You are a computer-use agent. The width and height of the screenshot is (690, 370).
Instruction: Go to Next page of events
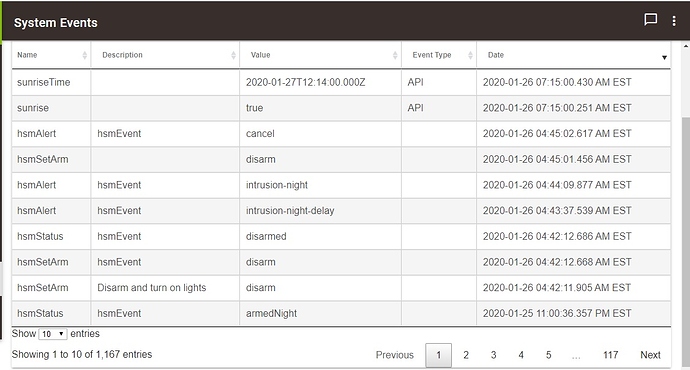(650, 355)
